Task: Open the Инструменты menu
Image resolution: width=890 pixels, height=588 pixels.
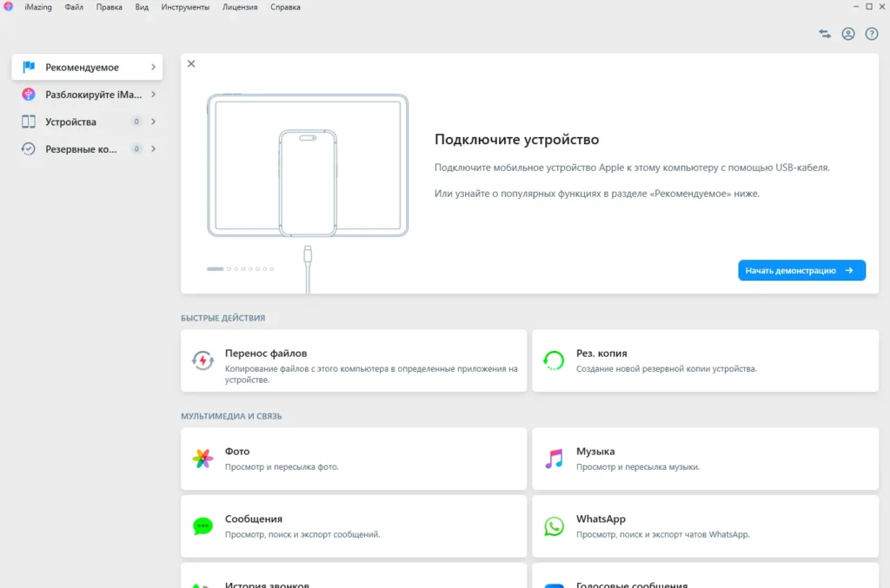Action: tap(185, 7)
